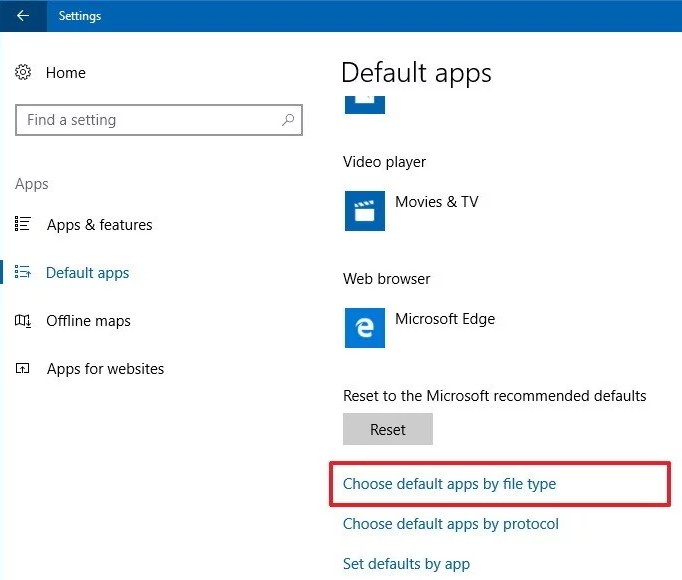Viewport: 682px width, 580px height.
Task: Click the partially visible app tile above Video player
Action: pyautogui.click(x=365, y=102)
